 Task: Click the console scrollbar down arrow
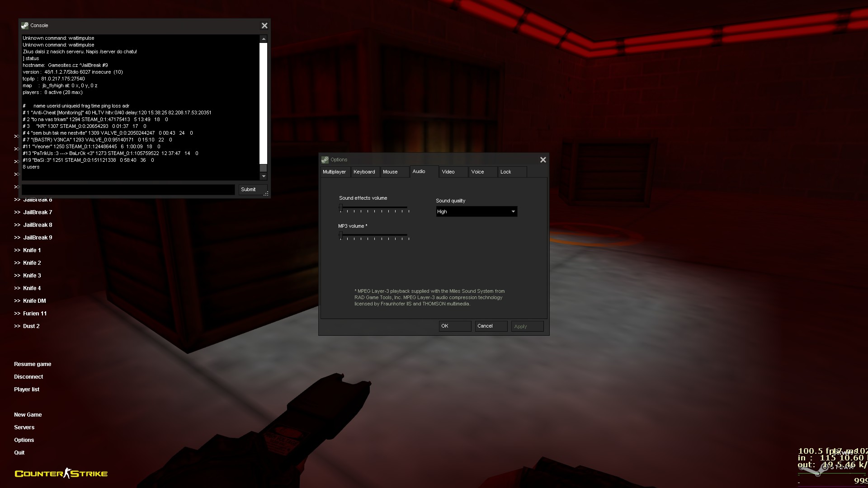[x=264, y=176]
